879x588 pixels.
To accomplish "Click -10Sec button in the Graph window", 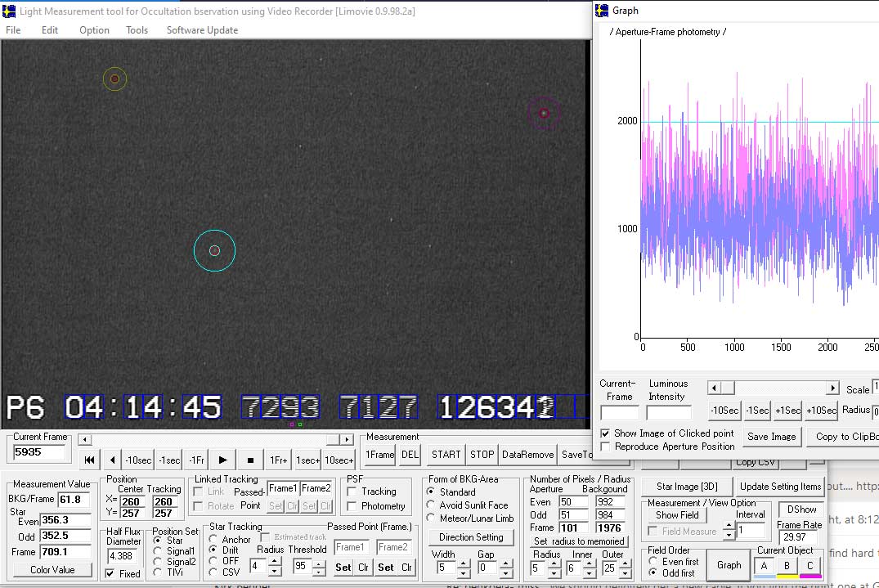I will point(724,411).
